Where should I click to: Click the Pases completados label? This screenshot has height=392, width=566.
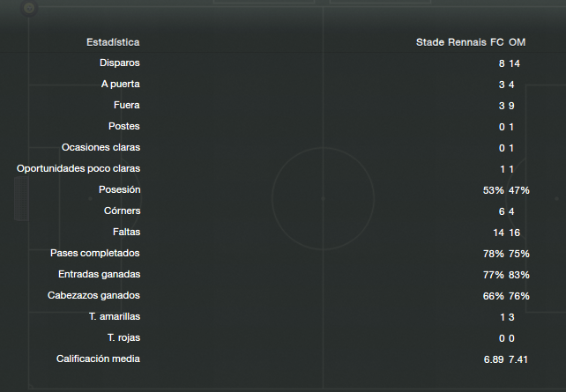(x=95, y=253)
